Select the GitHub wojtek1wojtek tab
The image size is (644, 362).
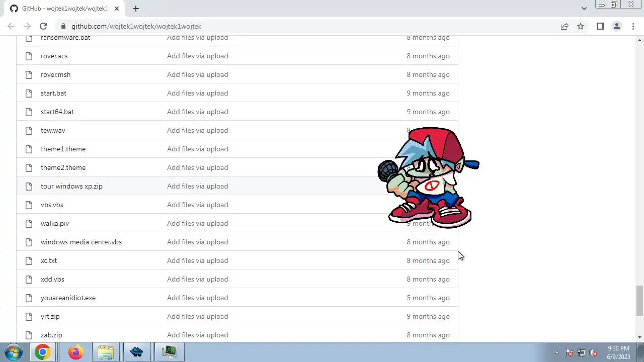pos(65,9)
